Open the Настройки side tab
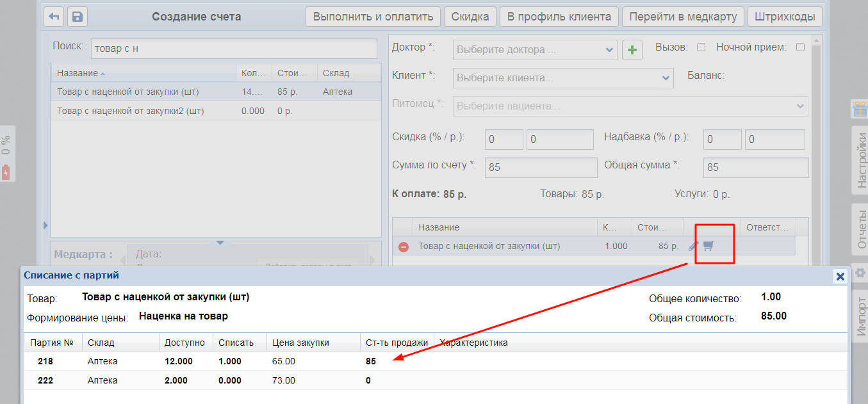Viewport: 868px width, 404px height. pyautogui.click(x=860, y=160)
